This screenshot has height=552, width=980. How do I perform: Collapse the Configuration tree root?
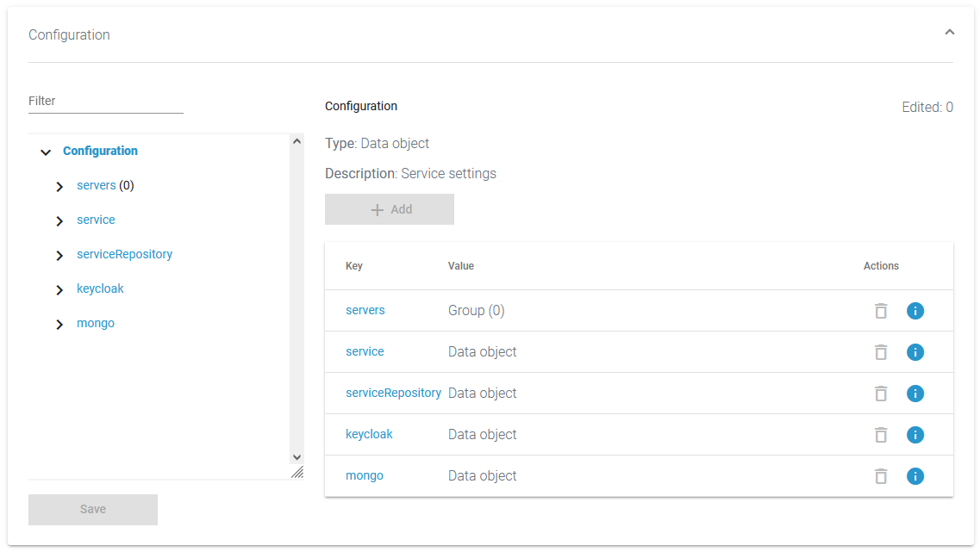pos(46,152)
